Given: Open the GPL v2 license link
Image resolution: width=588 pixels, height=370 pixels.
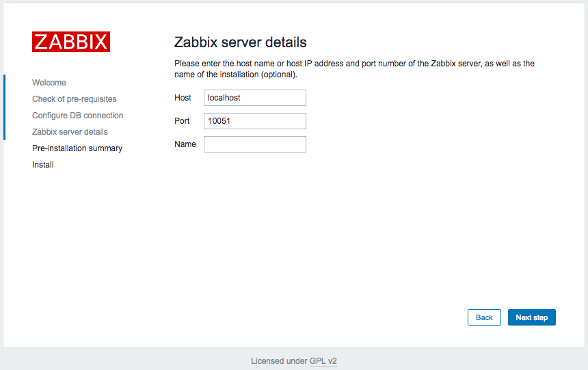Looking at the screenshot, I should [x=323, y=361].
